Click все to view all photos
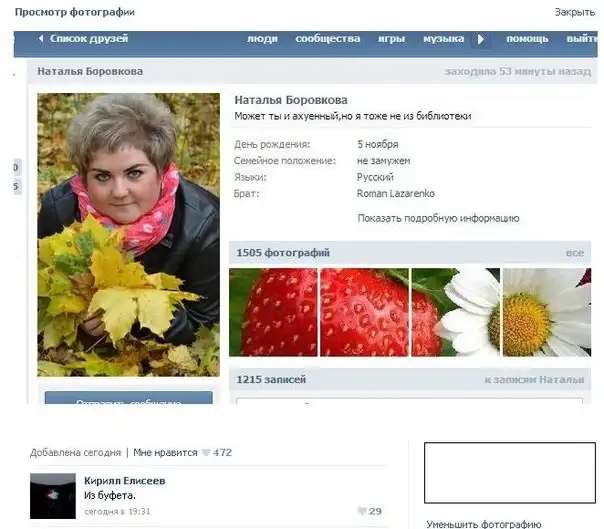 pyautogui.click(x=574, y=253)
